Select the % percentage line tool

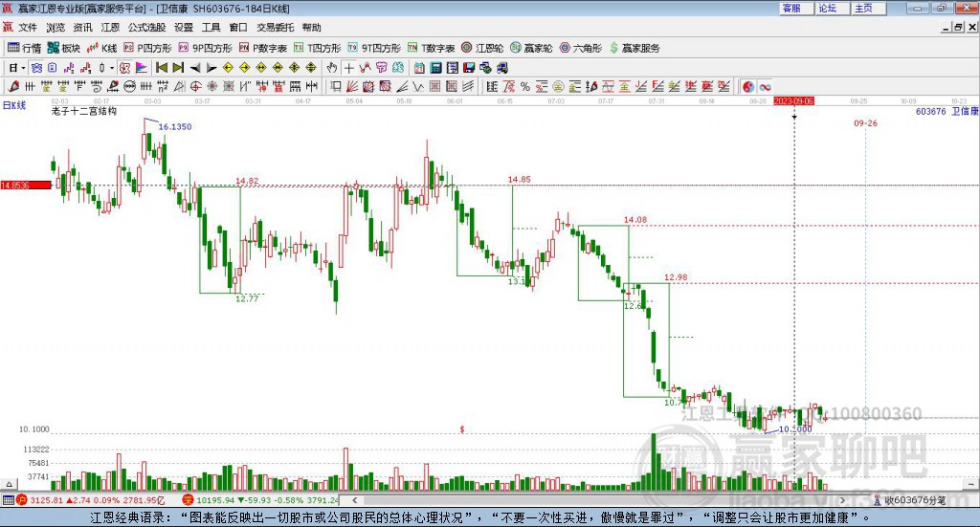(x=525, y=87)
